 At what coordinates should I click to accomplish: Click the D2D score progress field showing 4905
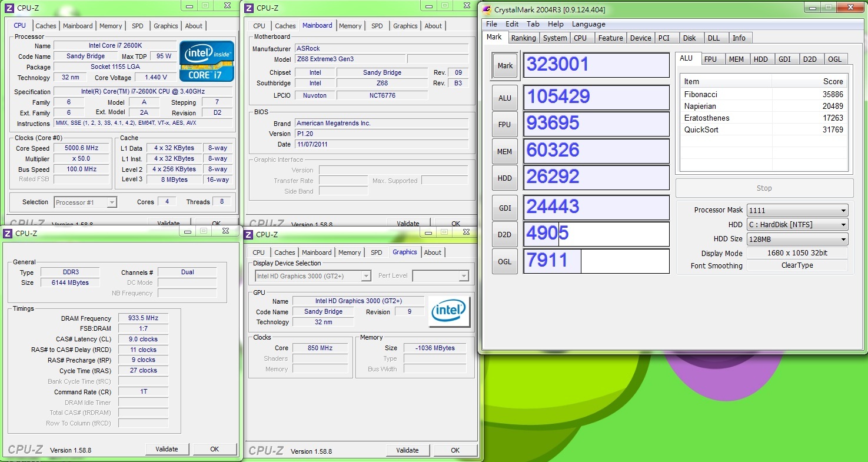pyautogui.click(x=596, y=234)
